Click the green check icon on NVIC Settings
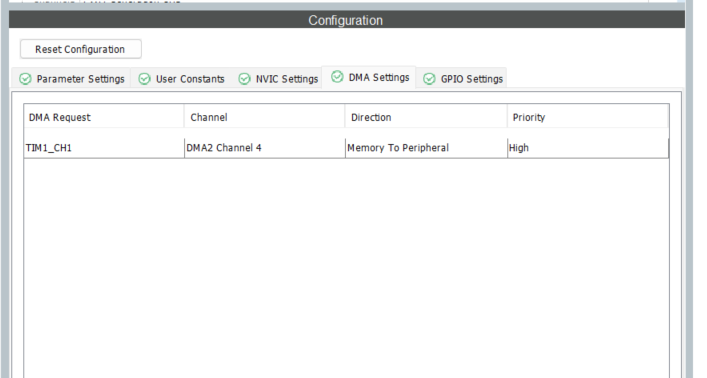 tap(244, 79)
